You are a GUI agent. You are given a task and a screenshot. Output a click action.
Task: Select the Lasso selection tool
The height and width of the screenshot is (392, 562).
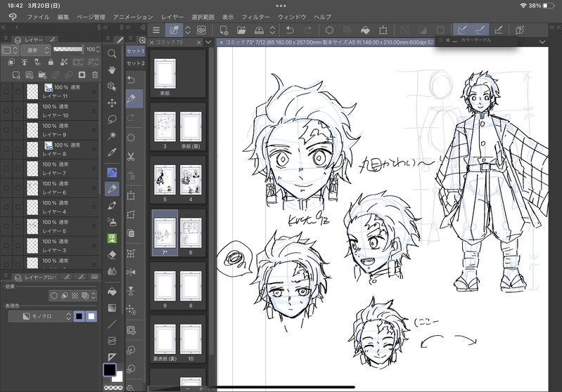tap(112, 119)
